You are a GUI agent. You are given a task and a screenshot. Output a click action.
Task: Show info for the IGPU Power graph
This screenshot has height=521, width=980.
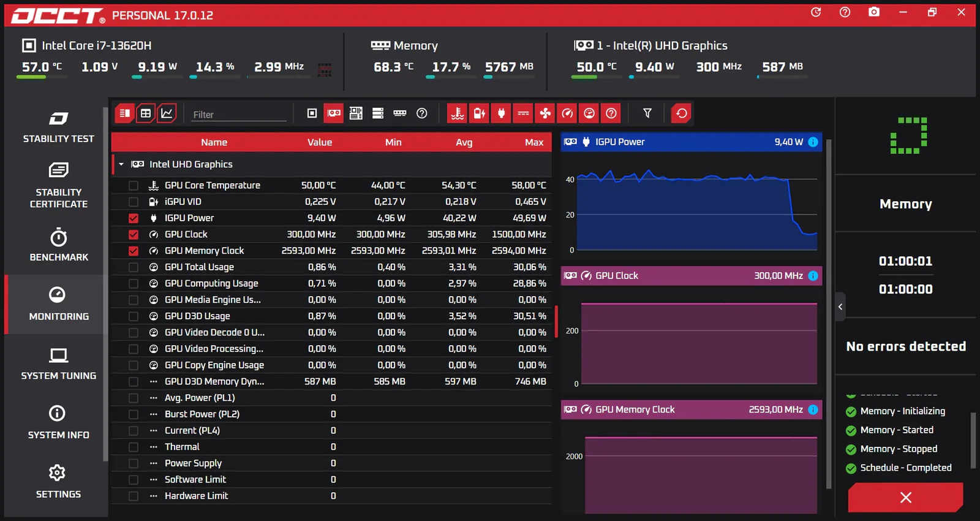tap(813, 142)
